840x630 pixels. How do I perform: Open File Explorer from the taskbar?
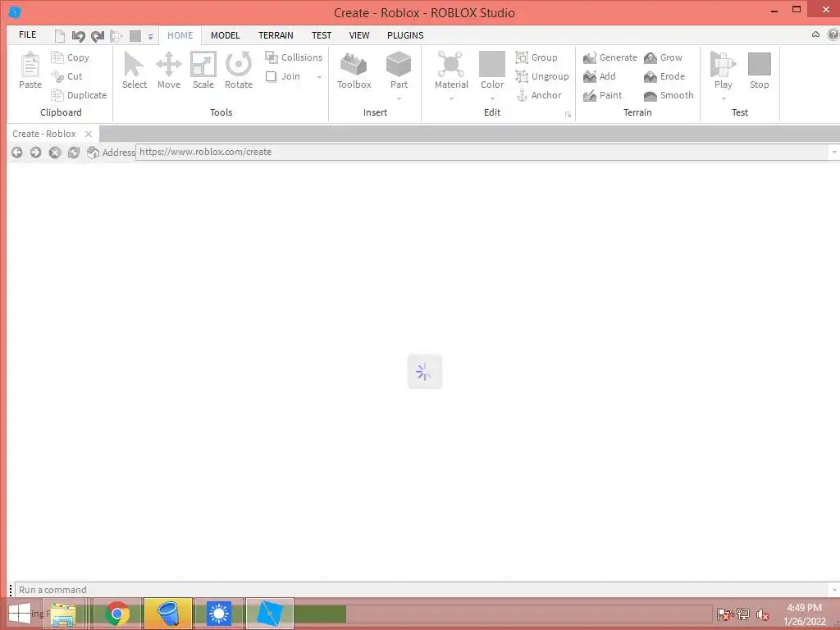coord(62,614)
